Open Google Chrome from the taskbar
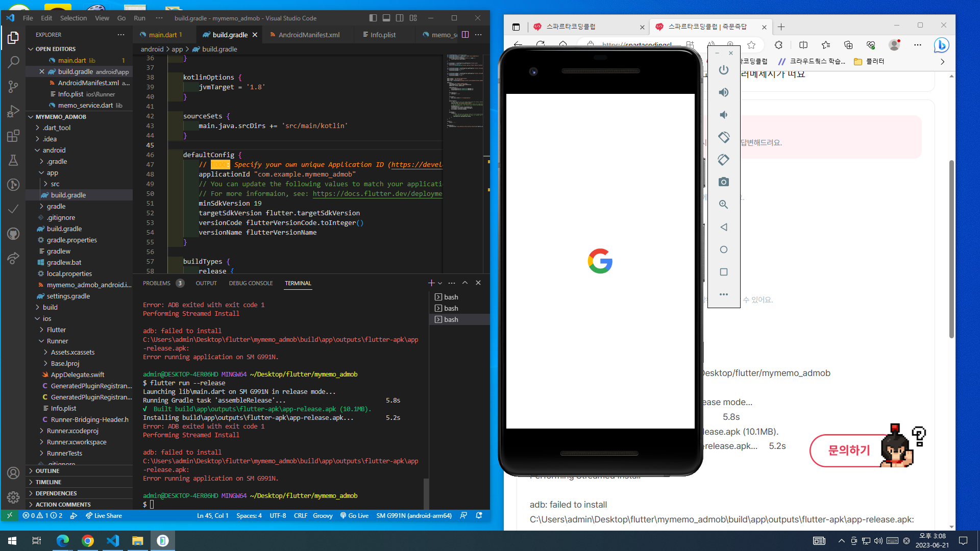 point(88,541)
